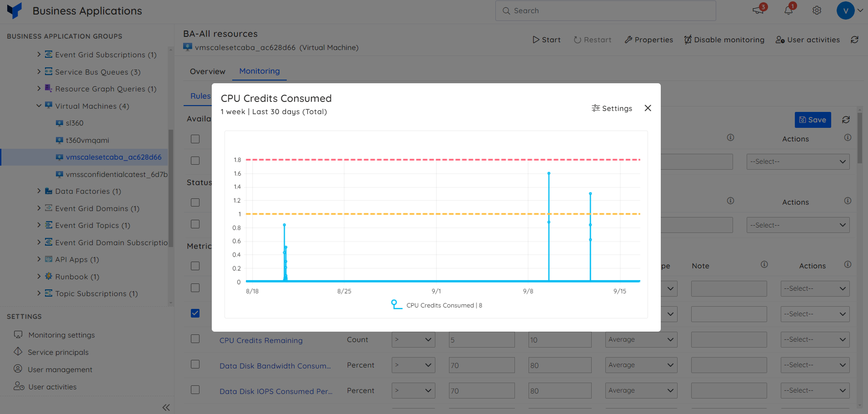This screenshot has width=868, height=414.
Task: Close the CPU Credits Consumed chart dialog
Action: pos(648,108)
